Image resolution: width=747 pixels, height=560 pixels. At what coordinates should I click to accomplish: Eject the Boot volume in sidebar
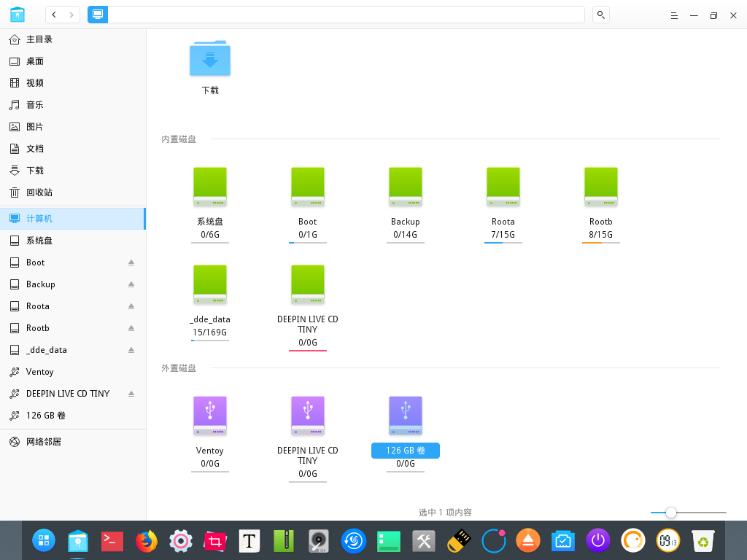131,262
